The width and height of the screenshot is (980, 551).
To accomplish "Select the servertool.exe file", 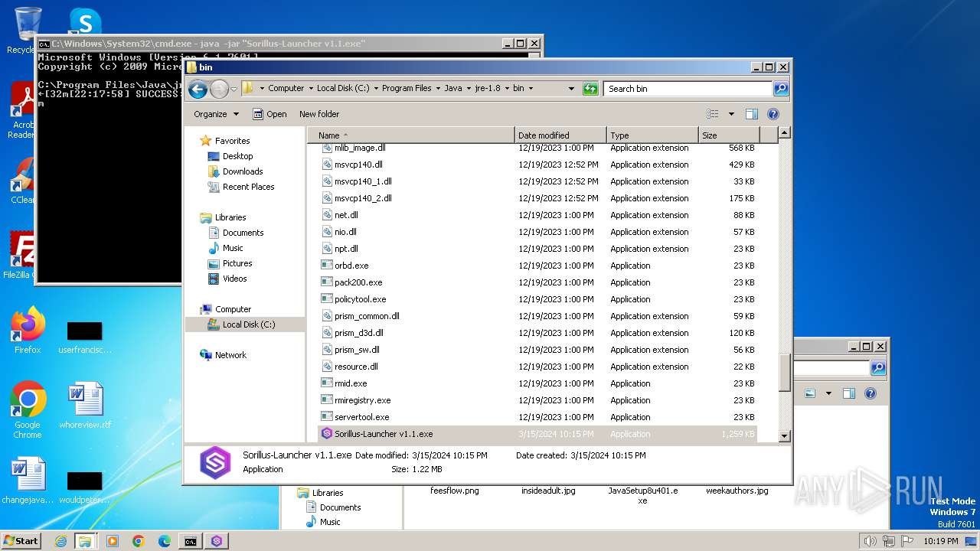I will coord(361,417).
